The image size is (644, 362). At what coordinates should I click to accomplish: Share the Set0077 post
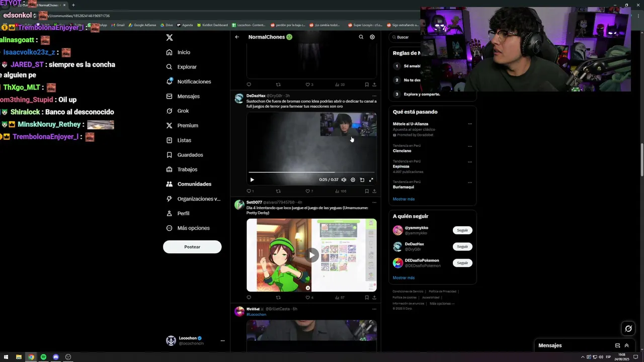[374, 298]
